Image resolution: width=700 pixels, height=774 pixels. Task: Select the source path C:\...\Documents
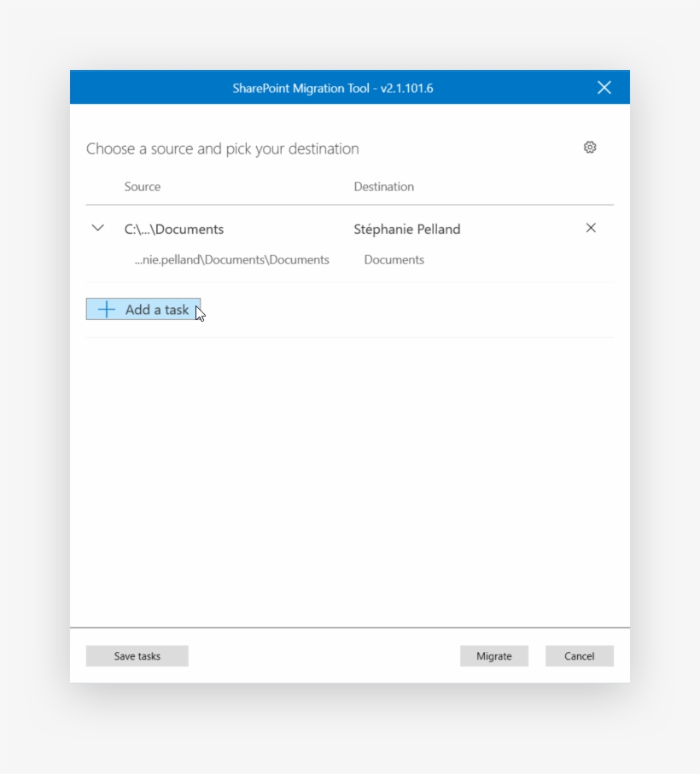click(171, 229)
